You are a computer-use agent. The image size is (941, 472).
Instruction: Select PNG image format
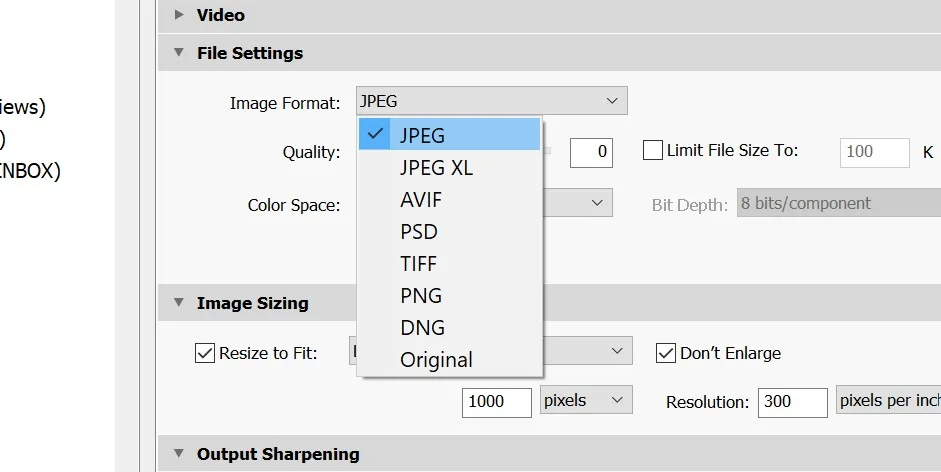449,295
